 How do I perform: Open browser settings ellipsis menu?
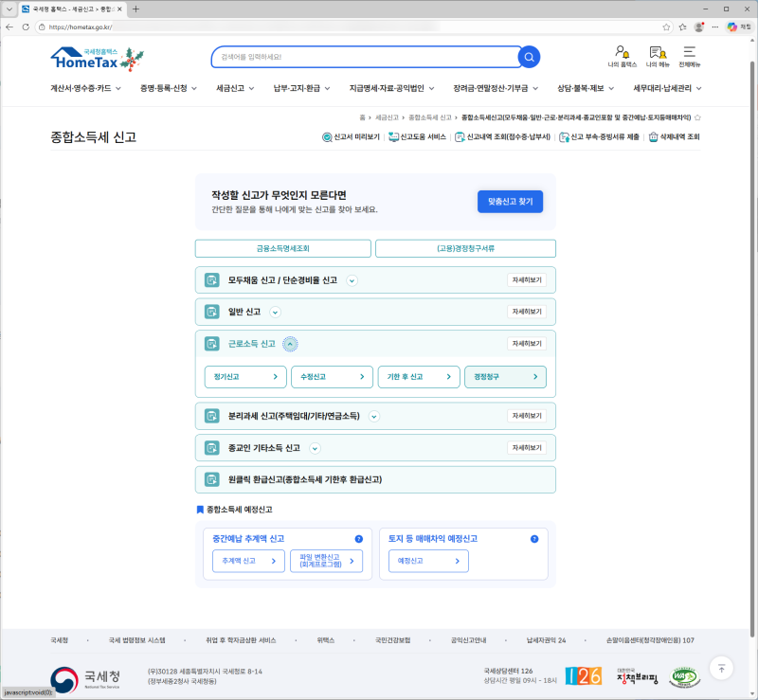[715, 27]
